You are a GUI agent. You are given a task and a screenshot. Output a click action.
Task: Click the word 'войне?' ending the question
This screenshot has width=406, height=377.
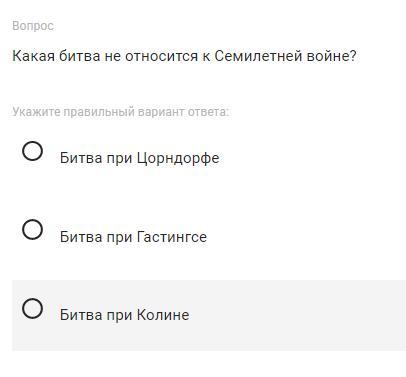pos(332,56)
